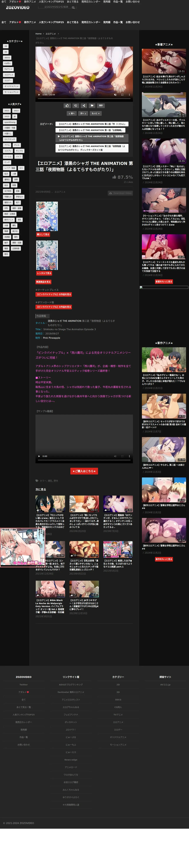This screenshot has width=189, height=868.
Task: Select the 3DCG category in sidebar
Action: pos(7,58)
